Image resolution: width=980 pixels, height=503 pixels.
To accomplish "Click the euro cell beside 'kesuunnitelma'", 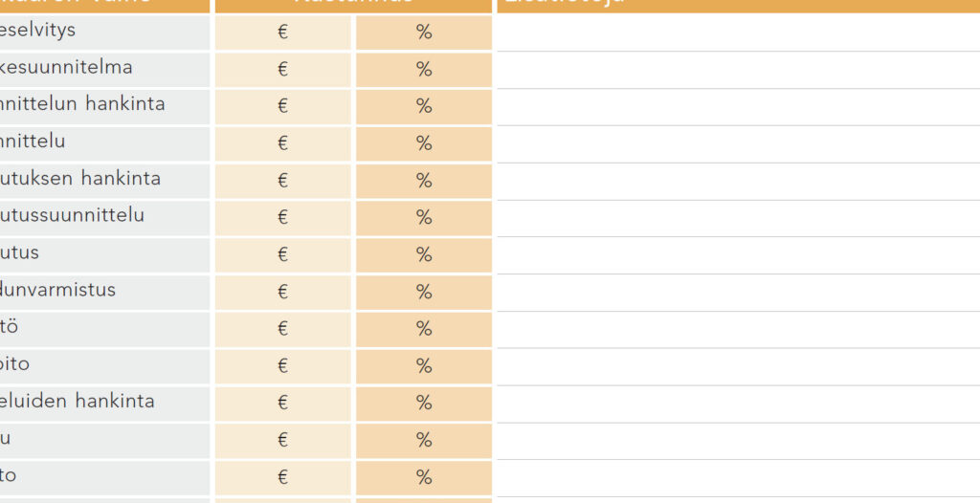I will pyautogui.click(x=283, y=69).
